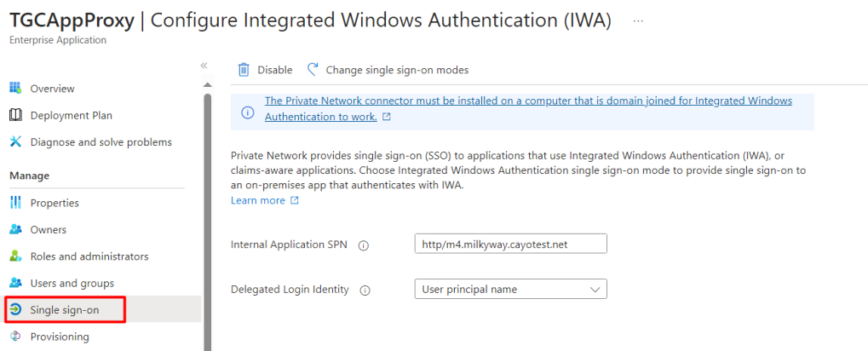Click the Disable button label
The height and width of the screenshot is (351, 868).
coord(274,70)
